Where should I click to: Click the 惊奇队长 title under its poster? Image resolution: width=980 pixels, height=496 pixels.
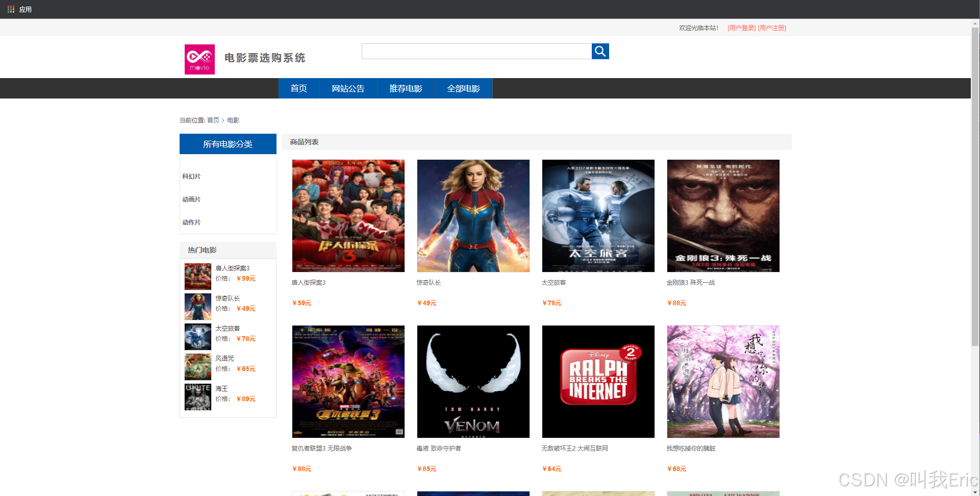(x=429, y=283)
